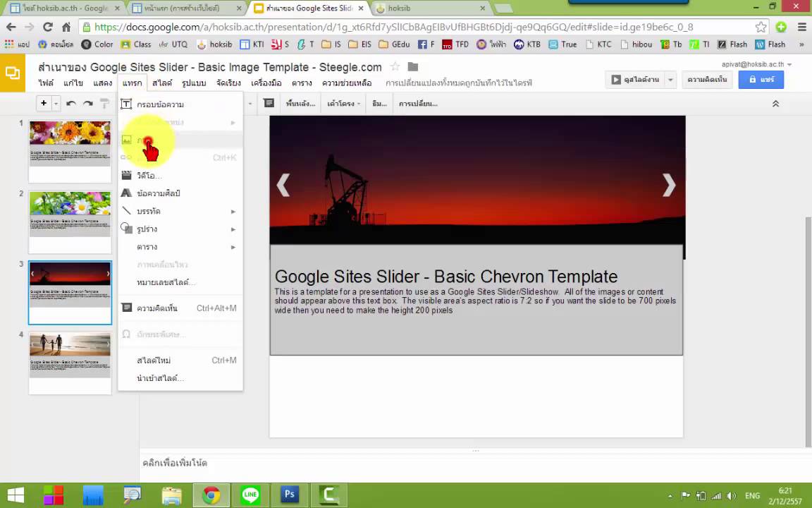
Task: Choose นำเข้าสไลด์... from insert menu
Action: [180, 378]
